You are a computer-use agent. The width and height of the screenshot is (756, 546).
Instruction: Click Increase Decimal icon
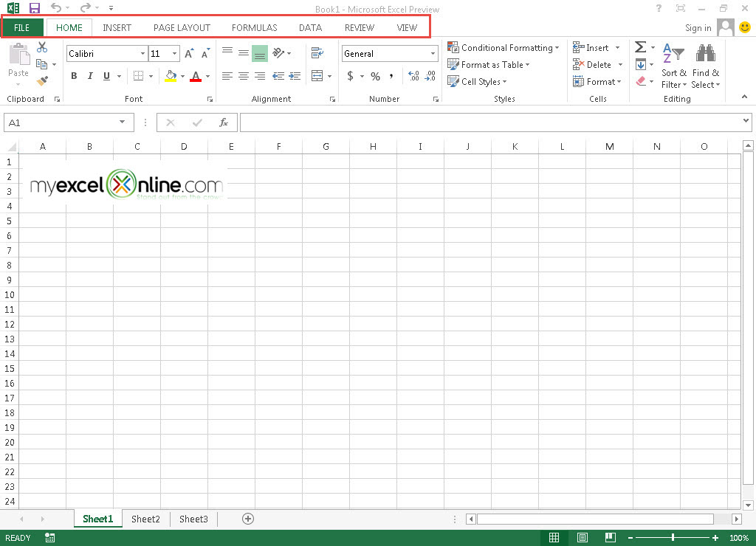click(413, 76)
